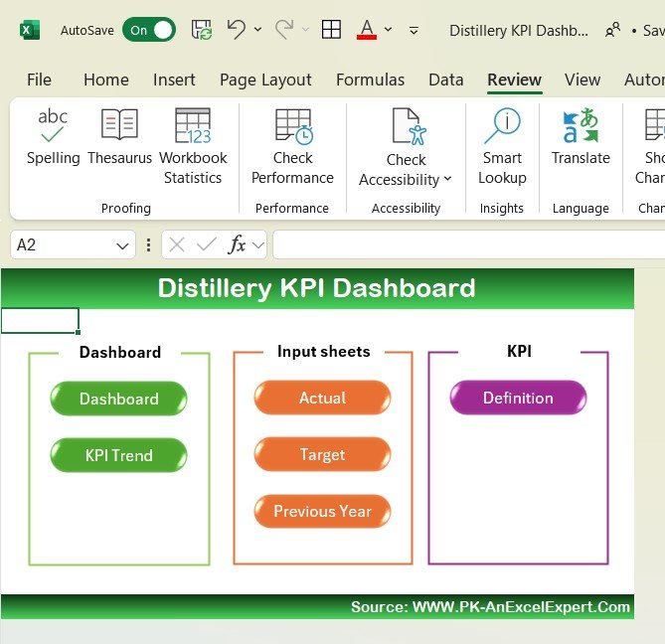Viewport: 665px width, 644px height.
Task: Open the Translate tool
Action: tap(581, 136)
